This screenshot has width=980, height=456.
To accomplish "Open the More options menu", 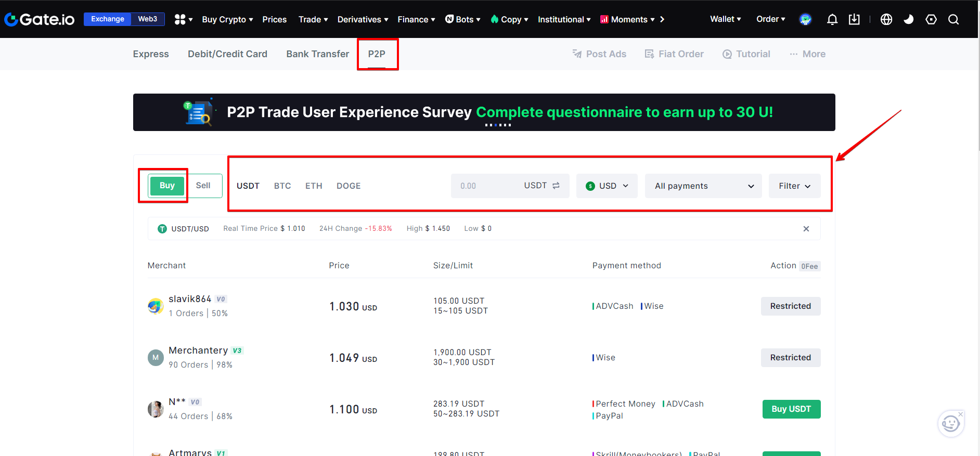I will (x=807, y=54).
